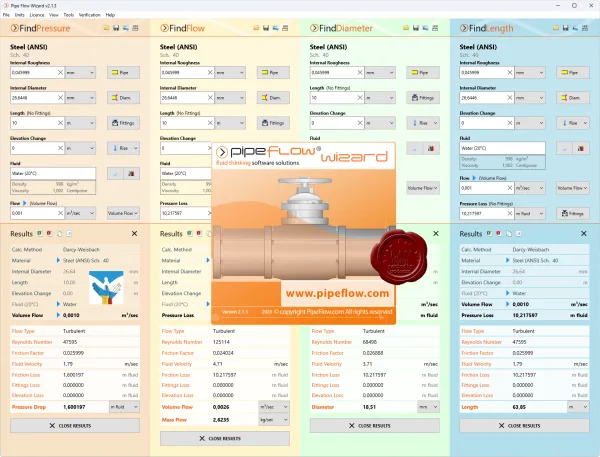This screenshot has height=457, width=600.
Task: Click calculator icon in FindPressure header
Action: pos(135,28)
